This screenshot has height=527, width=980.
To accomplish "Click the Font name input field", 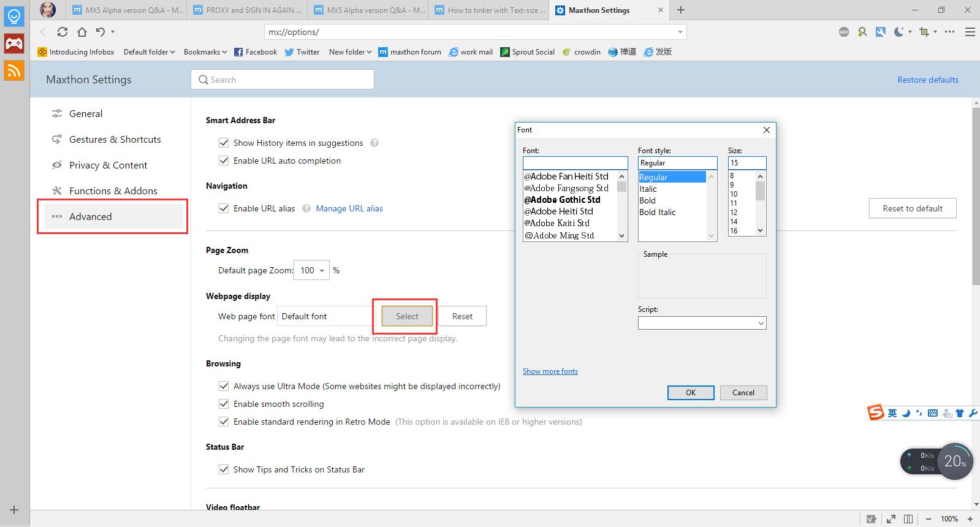I will tap(575, 163).
